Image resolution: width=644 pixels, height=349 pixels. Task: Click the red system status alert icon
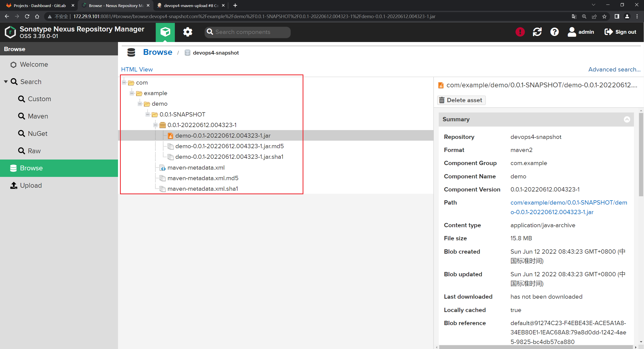tap(520, 32)
